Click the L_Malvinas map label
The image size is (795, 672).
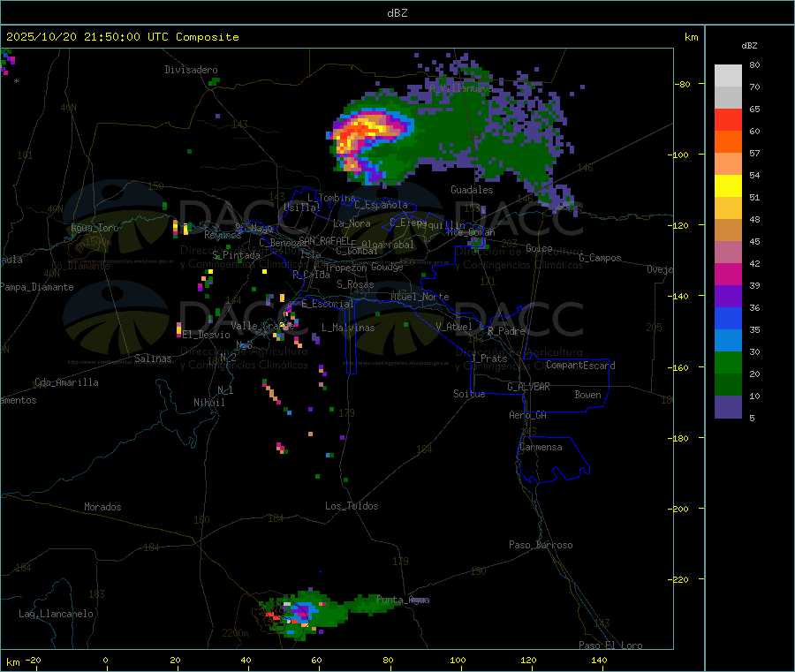pos(348,328)
